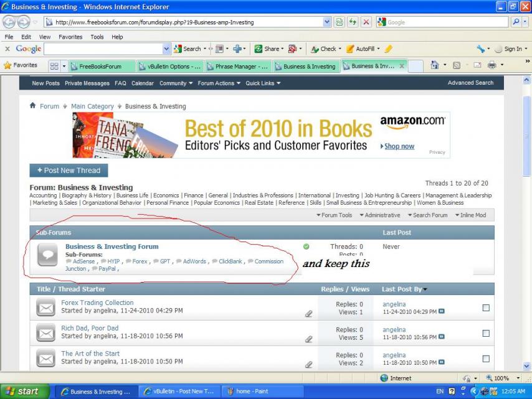Open the Administrative dropdown

tap(379, 215)
